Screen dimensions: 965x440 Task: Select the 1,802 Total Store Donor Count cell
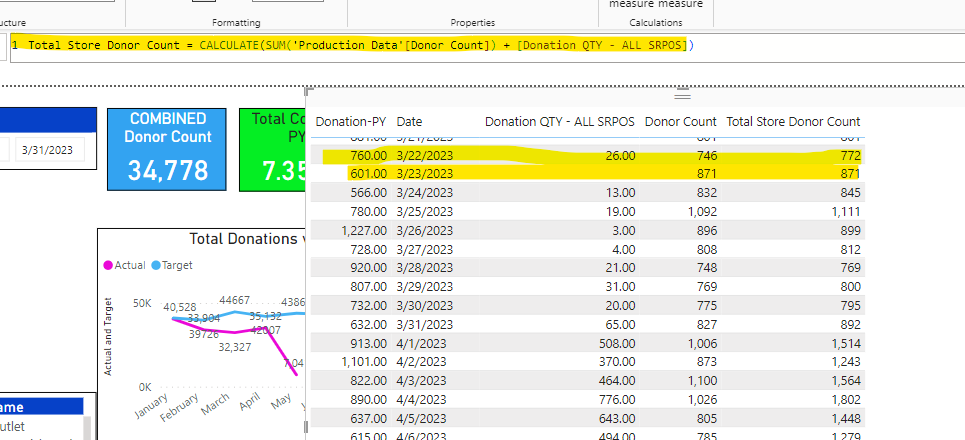(846, 399)
